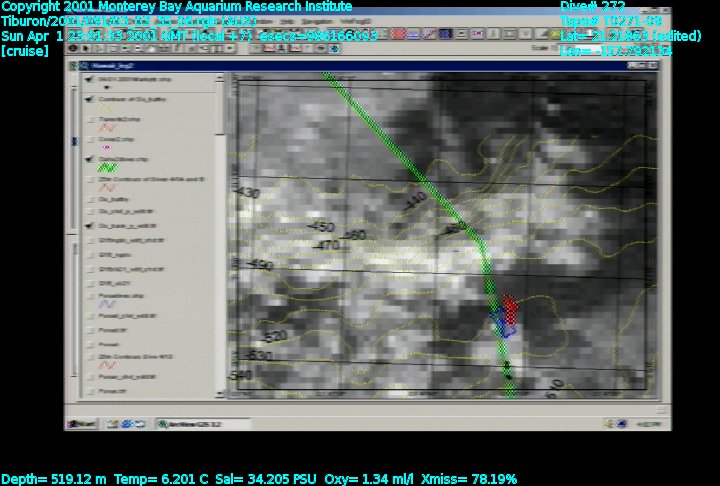Click the green line symbol under Dehw2lines.shp
The image size is (720, 486).
tap(108, 169)
